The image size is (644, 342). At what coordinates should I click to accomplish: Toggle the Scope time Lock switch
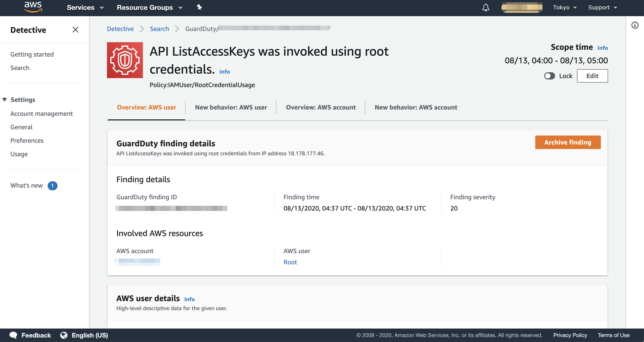[549, 76]
